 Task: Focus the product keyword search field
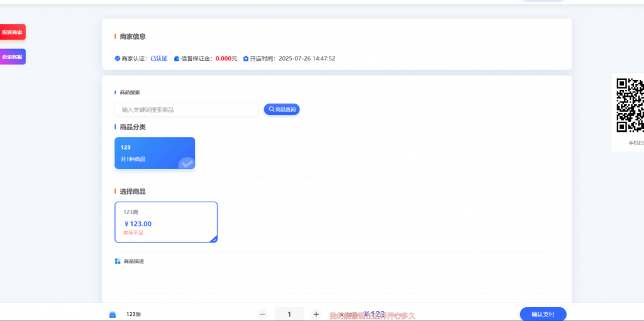coord(186,109)
